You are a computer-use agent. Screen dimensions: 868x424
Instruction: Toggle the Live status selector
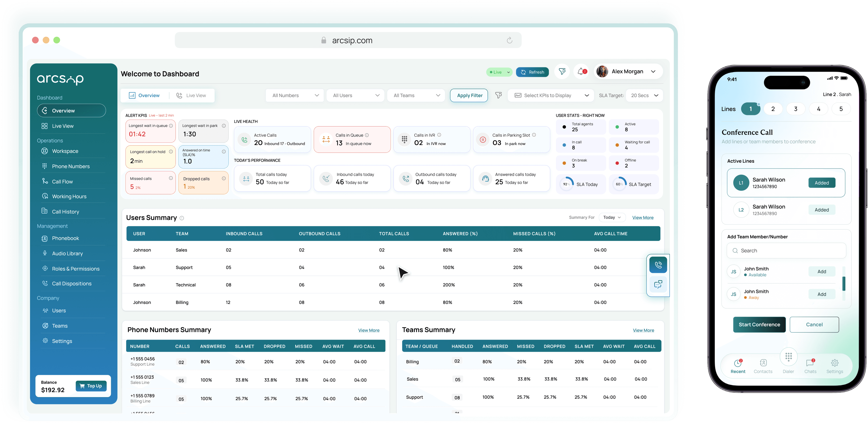(499, 72)
